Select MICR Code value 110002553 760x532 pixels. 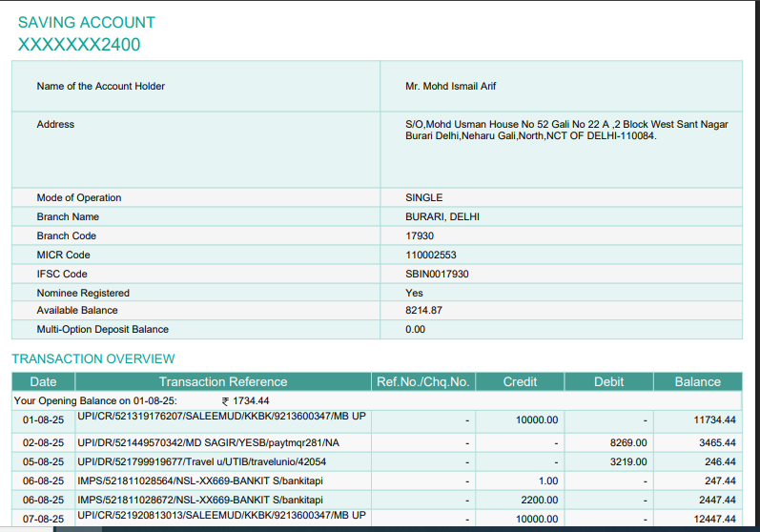click(431, 256)
